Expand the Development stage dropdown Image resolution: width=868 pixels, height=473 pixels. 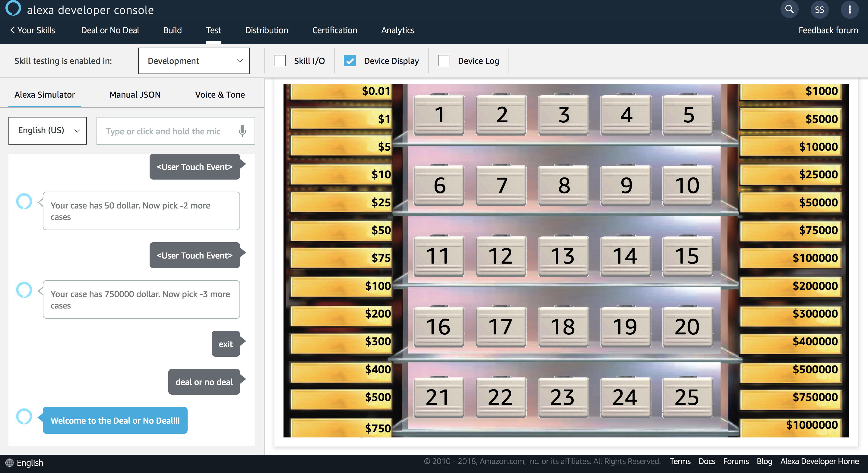(x=194, y=61)
